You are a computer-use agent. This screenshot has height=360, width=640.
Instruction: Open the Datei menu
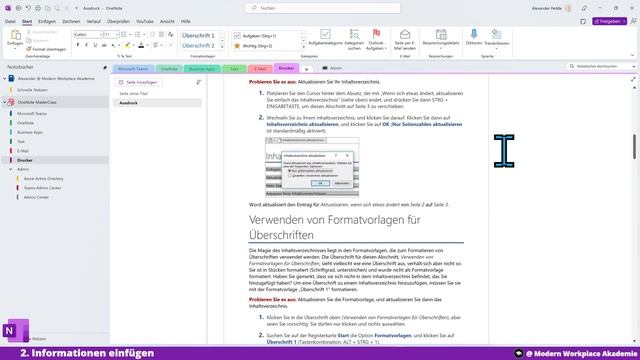pos(10,21)
